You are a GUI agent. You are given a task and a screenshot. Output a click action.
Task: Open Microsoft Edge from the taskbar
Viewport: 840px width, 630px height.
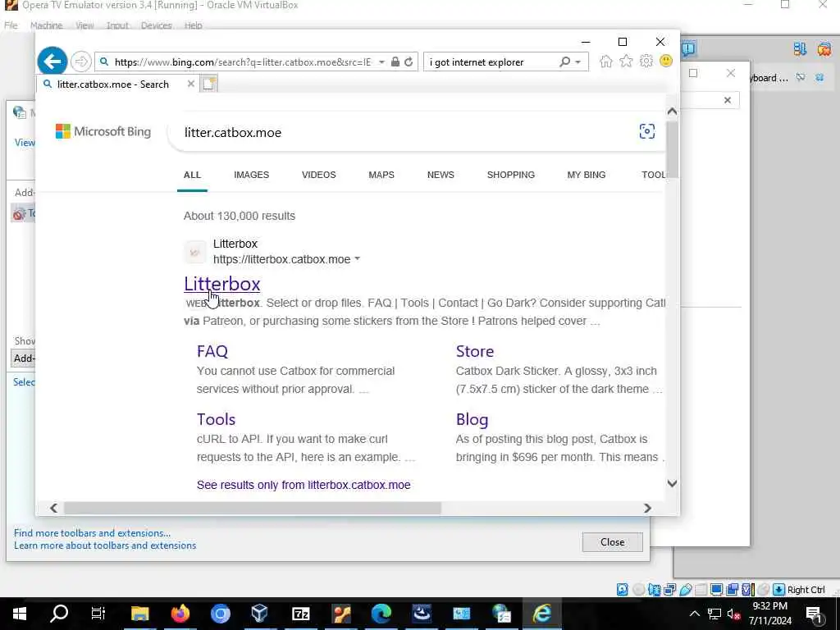point(381,614)
